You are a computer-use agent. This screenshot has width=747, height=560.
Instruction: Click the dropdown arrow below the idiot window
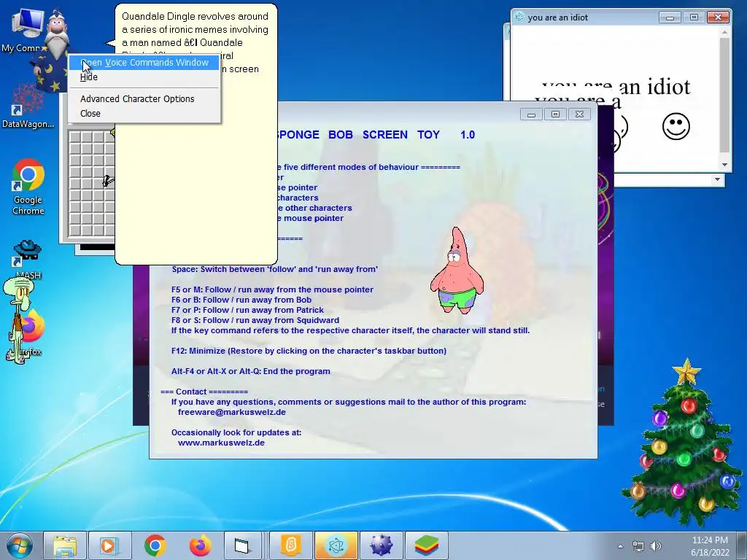click(717, 179)
